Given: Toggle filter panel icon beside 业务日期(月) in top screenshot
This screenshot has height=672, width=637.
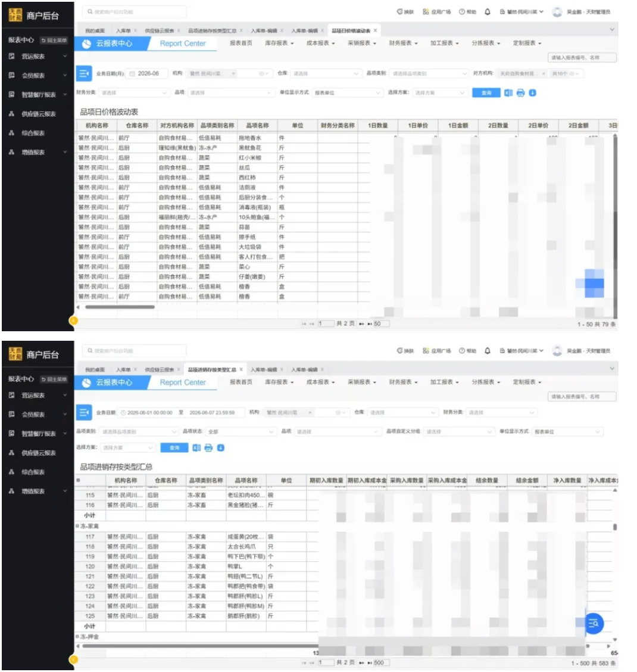Looking at the screenshot, I should [x=83, y=73].
